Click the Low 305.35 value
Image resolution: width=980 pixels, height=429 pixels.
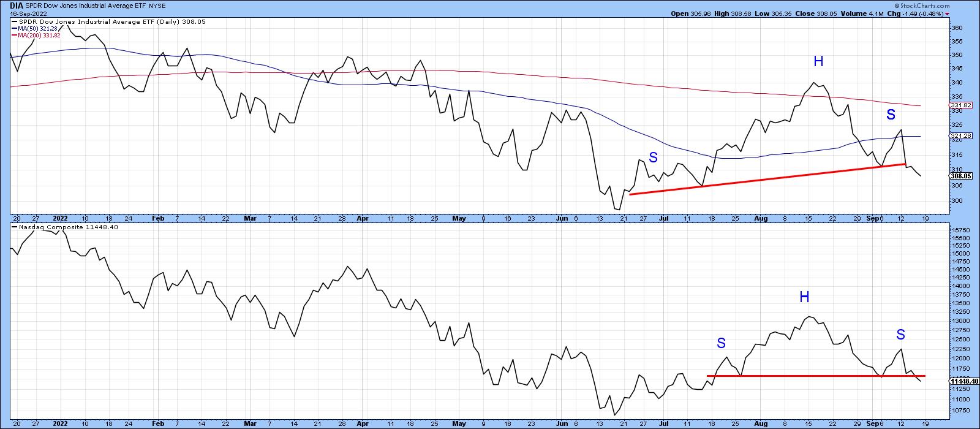pyautogui.click(x=783, y=13)
